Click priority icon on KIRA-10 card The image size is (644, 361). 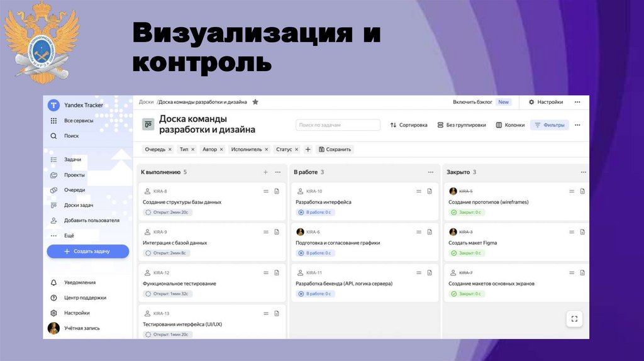(x=419, y=191)
